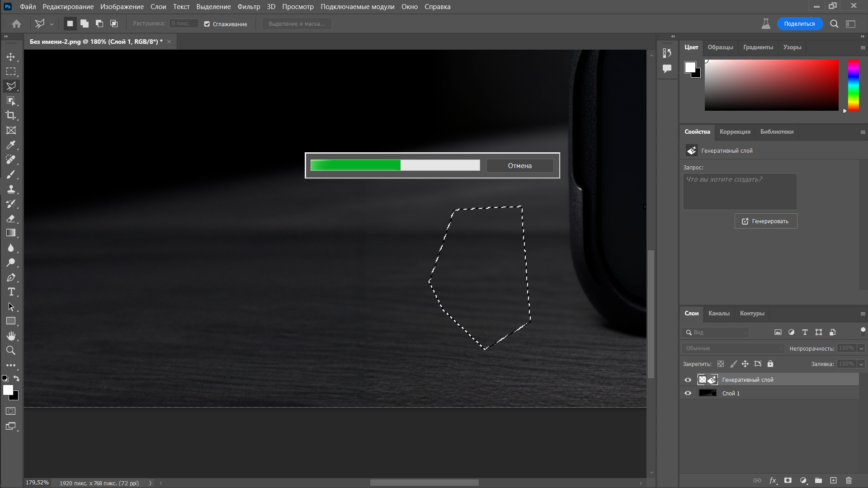Image resolution: width=868 pixels, height=488 pixels.
Task: Enable the Сглаживание checkbox
Action: (x=207, y=24)
